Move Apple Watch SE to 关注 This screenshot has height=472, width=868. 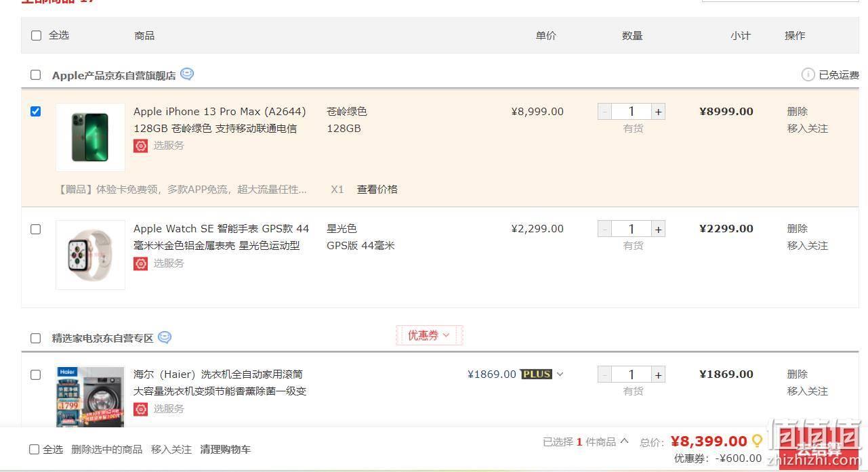807,246
